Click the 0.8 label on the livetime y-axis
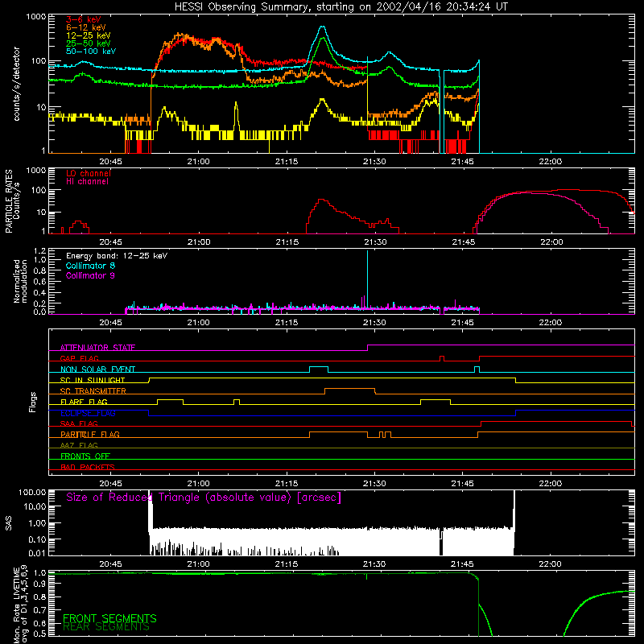The image size is (644, 644). click(40, 597)
